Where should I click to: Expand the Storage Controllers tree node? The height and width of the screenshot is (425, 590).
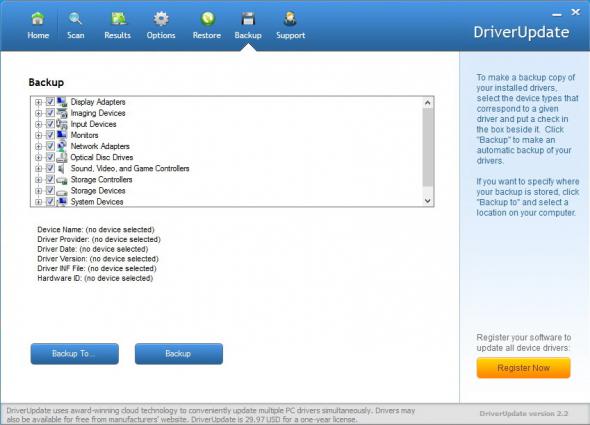(38, 180)
